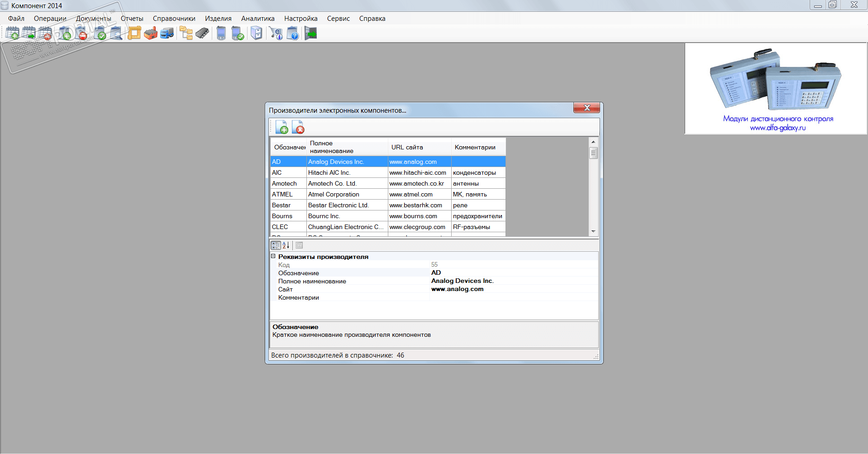Click the URL сайта column header
868x454 pixels.
coord(420,147)
